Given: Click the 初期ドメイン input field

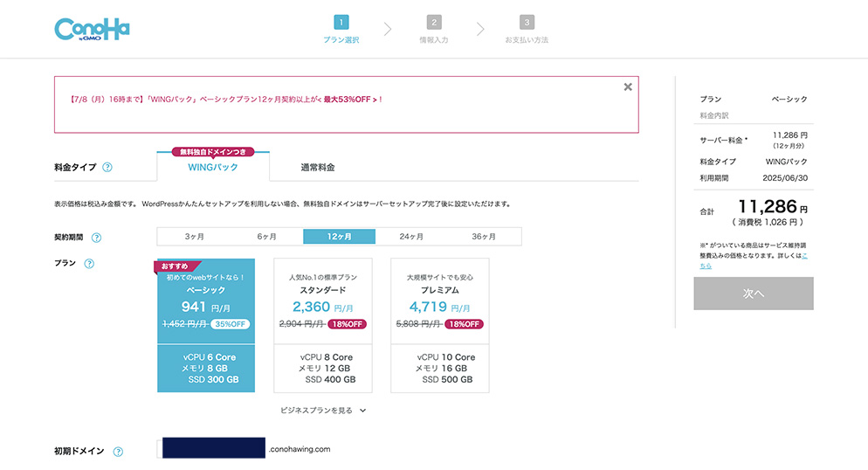Looking at the screenshot, I should click(x=211, y=448).
